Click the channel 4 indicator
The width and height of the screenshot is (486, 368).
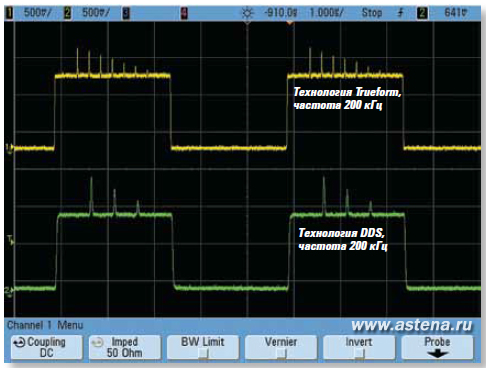(x=184, y=13)
